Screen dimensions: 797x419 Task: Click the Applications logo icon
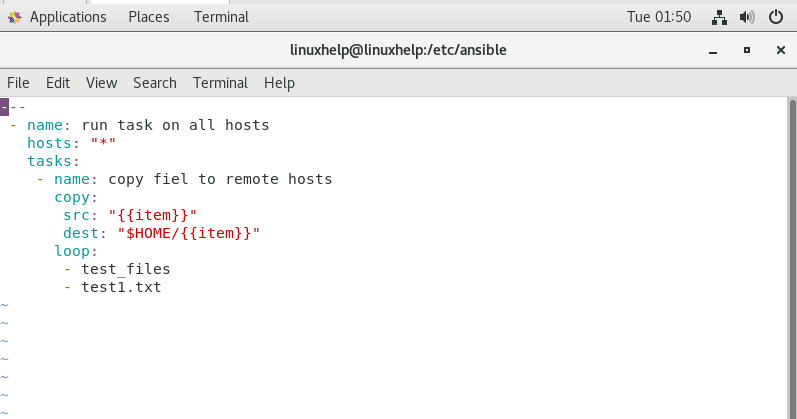(x=14, y=18)
